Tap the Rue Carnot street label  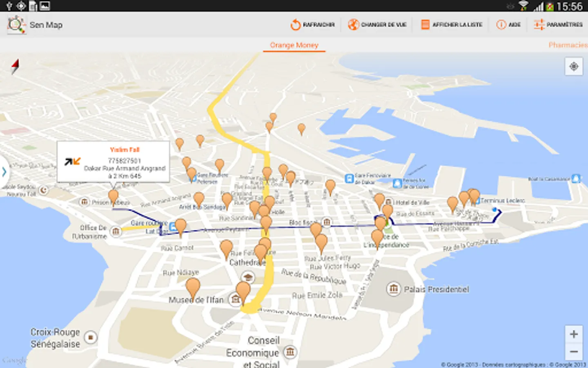(x=177, y=248)
